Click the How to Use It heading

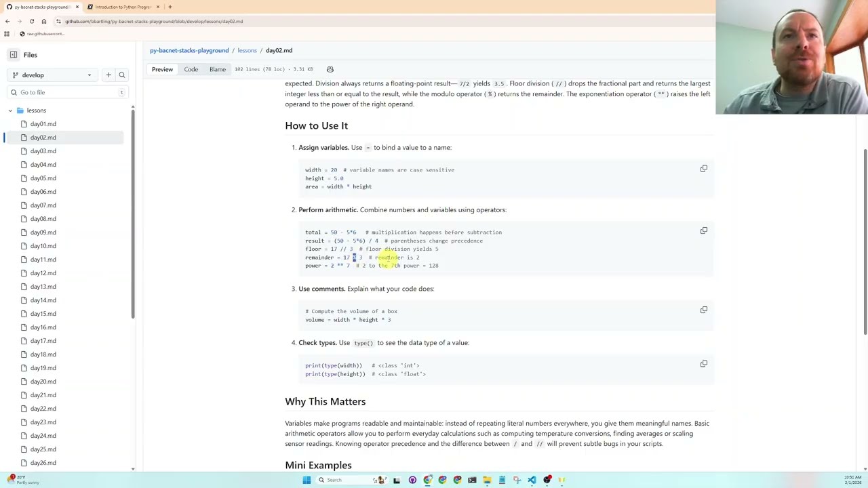(x=316, y=125)
